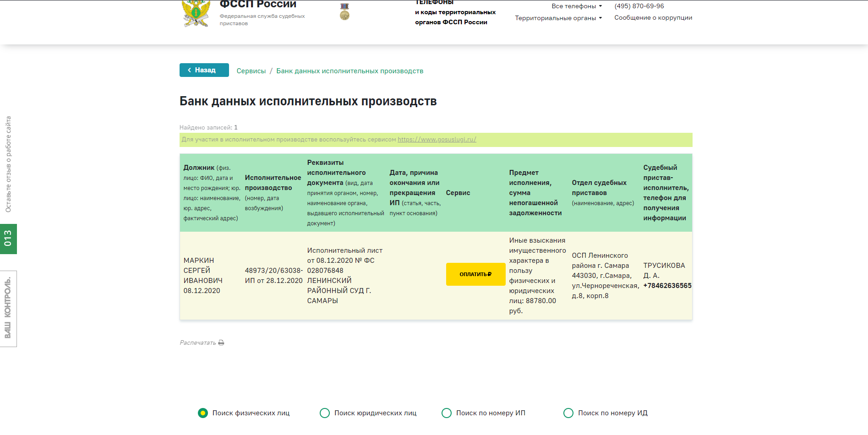Click debtor name МАРКИН СЕРГЕЙ ИВАНОВИЧ

pos(203,271)
